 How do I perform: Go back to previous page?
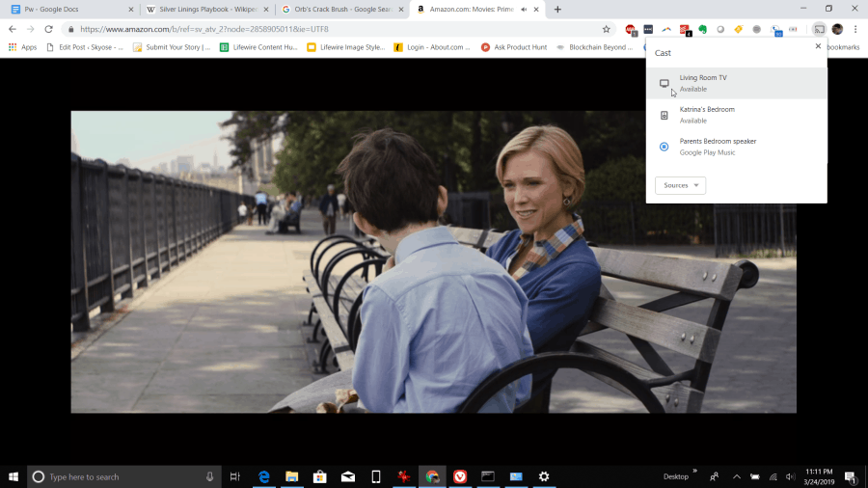point(13,29)
